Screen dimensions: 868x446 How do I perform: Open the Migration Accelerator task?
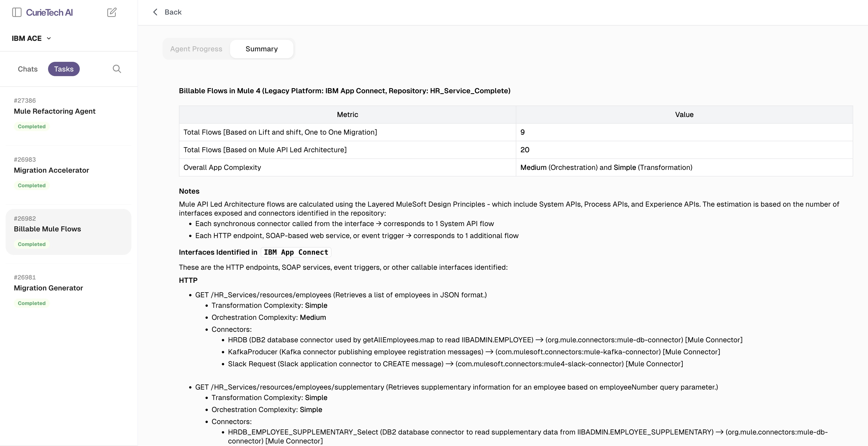coord(51,170)
